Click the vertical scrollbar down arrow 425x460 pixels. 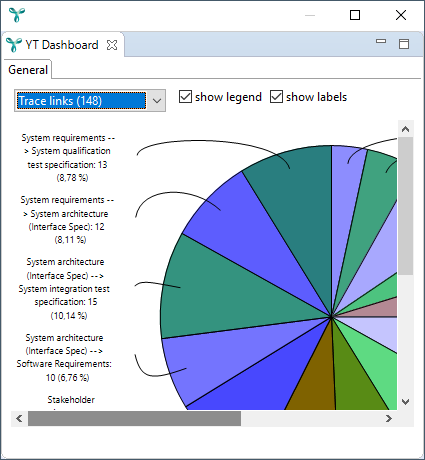[x=405, y=402]
